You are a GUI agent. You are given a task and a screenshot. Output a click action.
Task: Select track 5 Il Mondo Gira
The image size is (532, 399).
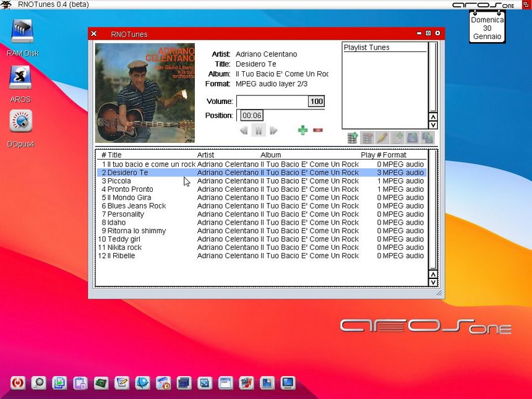(262, 197)
